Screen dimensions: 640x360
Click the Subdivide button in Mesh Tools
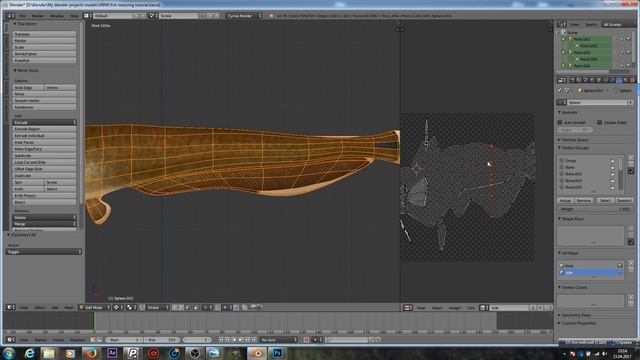pos(44,156)
